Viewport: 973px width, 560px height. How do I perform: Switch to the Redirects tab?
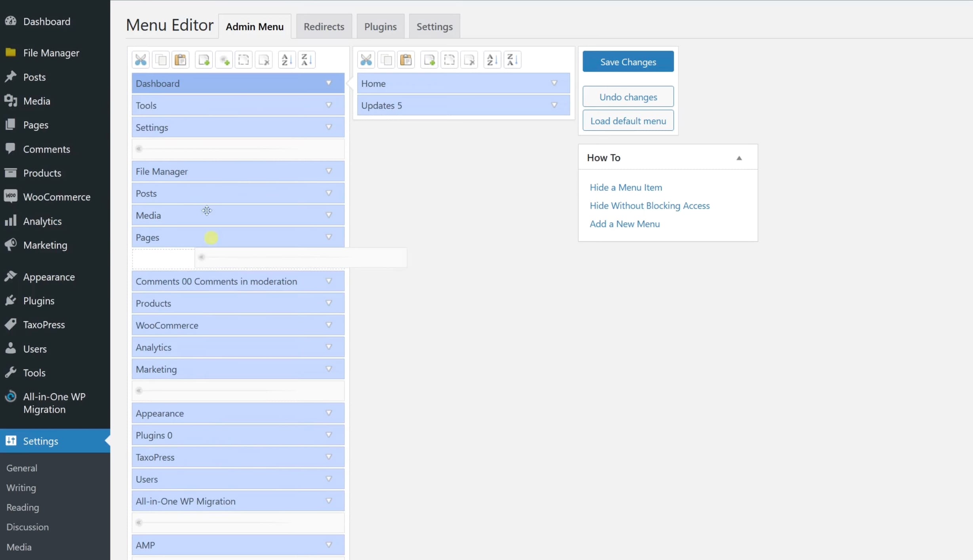tap(324, 26)
